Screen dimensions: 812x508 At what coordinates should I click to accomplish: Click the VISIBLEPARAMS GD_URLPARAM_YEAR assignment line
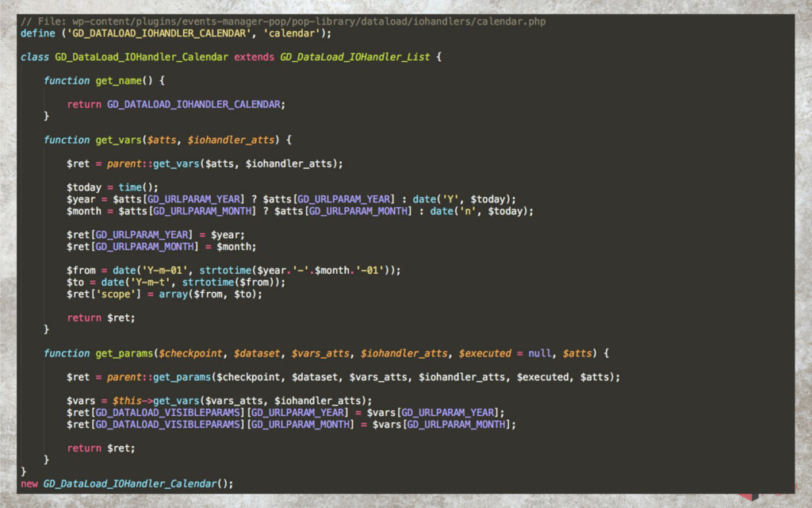(285, 413)
